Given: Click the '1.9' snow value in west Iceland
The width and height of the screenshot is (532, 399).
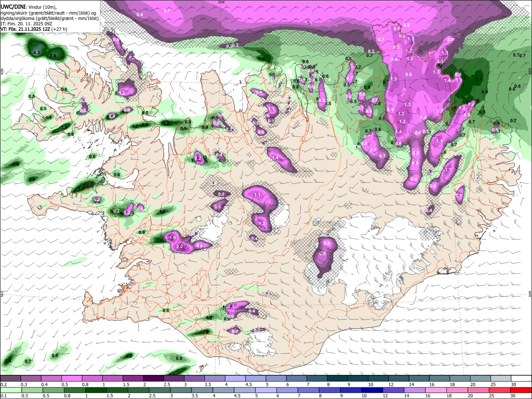Looking at the screenshot, I should (173, 238).
